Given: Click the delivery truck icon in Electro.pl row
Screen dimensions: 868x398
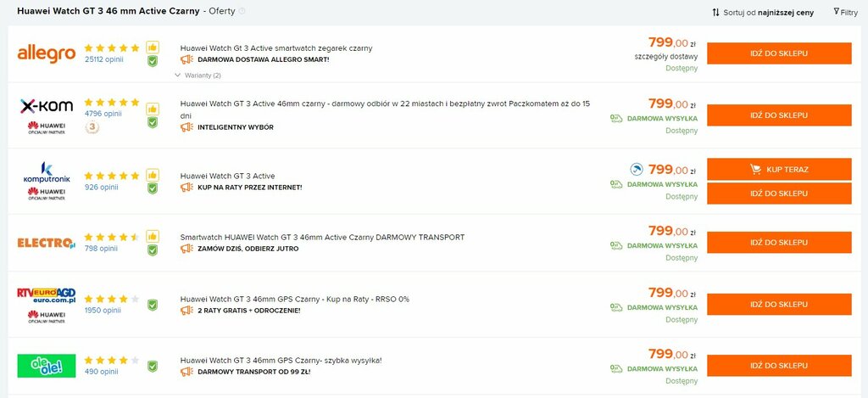Looking at the screenshot, I should pyautogui.click(x=616, y=245).
